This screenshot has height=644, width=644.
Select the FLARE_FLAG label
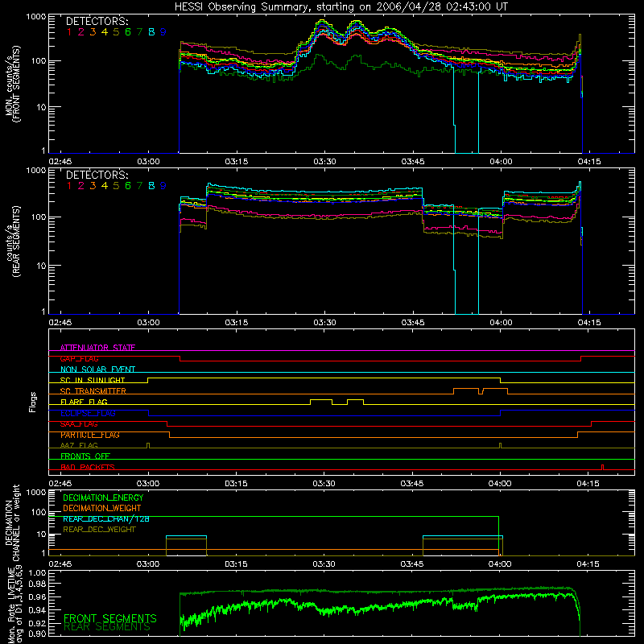coord(84,402)
